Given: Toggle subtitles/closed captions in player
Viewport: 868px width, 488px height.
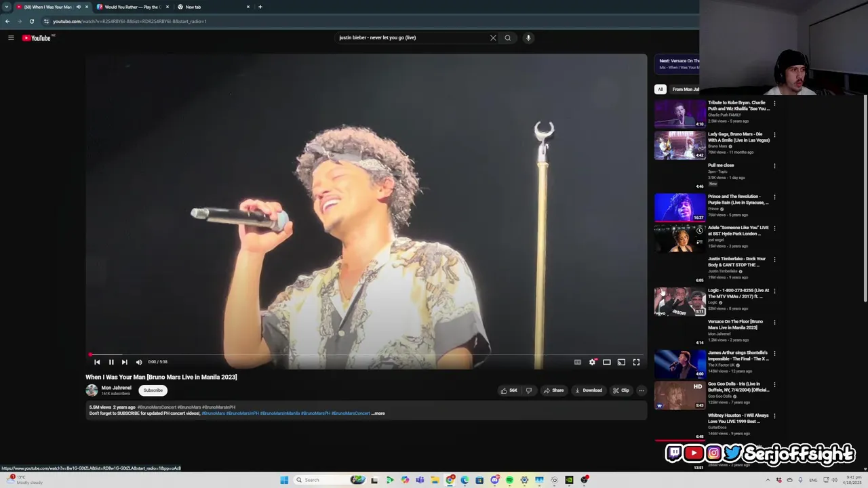Looking at the screenshot, I should [x=578, y=362].
